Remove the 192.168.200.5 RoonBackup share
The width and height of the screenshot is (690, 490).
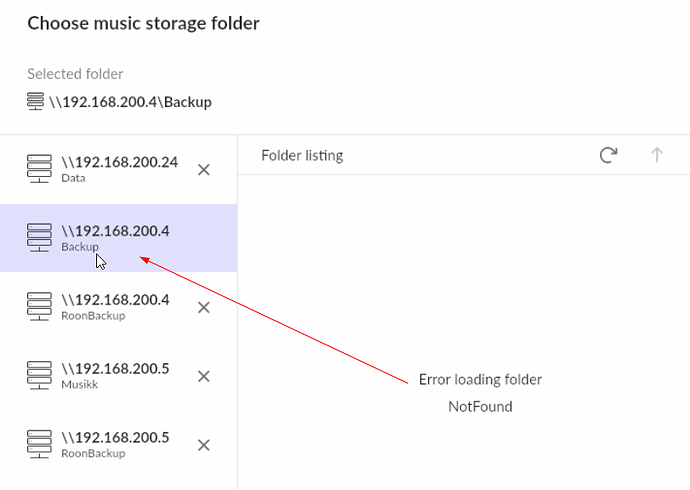[204, 445]
